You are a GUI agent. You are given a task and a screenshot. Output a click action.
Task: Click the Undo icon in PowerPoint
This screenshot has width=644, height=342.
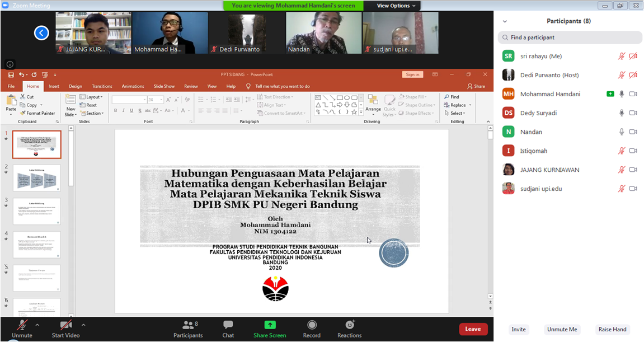tap(21, 74)
